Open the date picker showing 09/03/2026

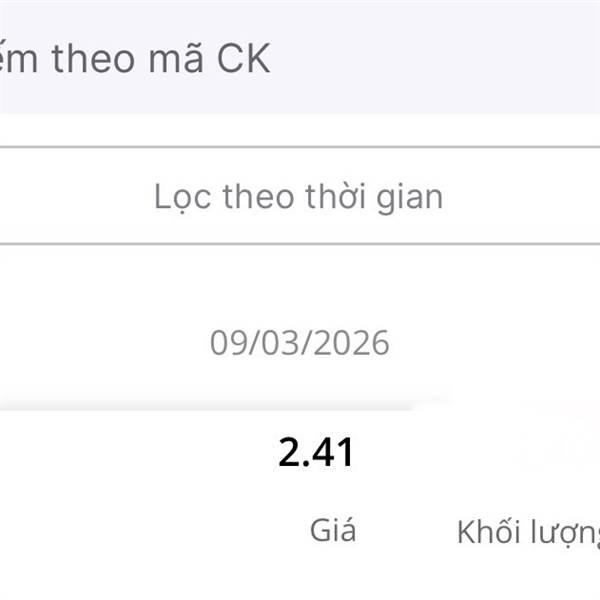point(300,344)
